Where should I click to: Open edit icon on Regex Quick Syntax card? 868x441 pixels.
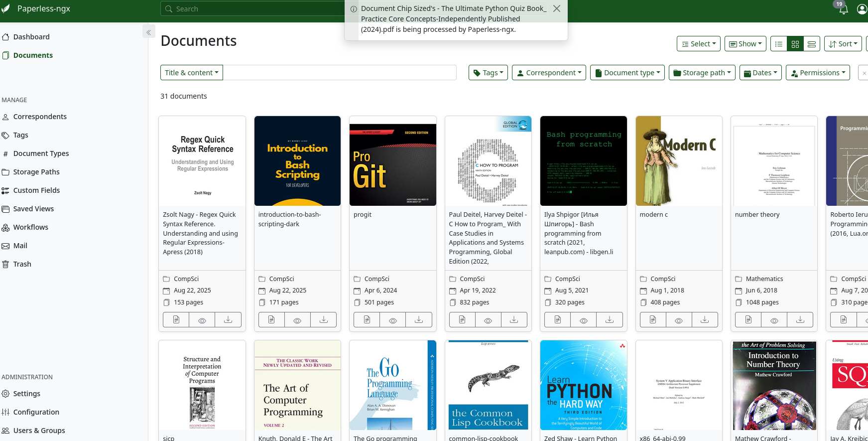tap(176, 320)
